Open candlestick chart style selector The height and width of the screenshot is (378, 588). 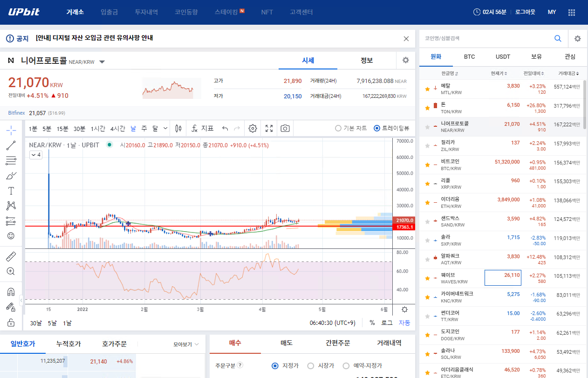click(x=178, y=128)
